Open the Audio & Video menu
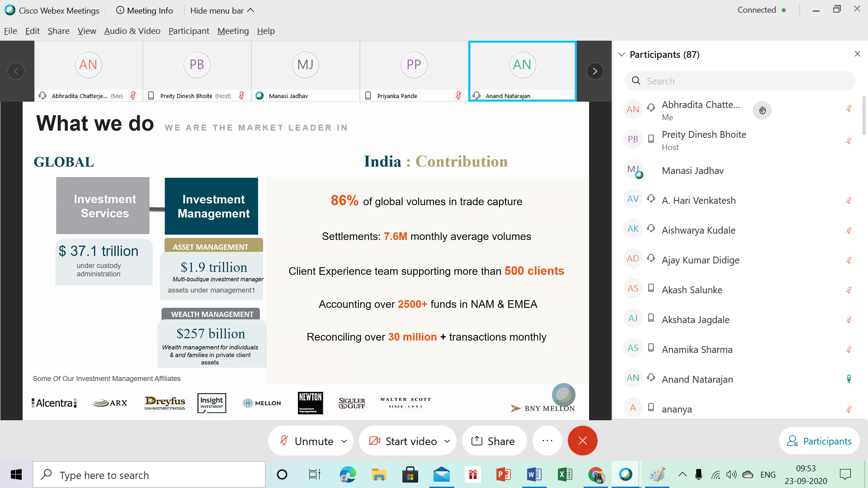The image size is (868, 488). (x=132, y=31)
